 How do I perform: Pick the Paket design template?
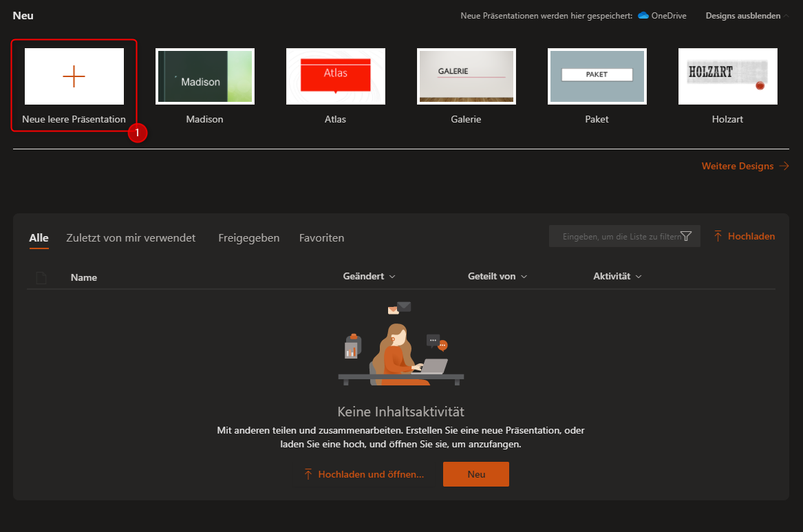coord(597,76)
